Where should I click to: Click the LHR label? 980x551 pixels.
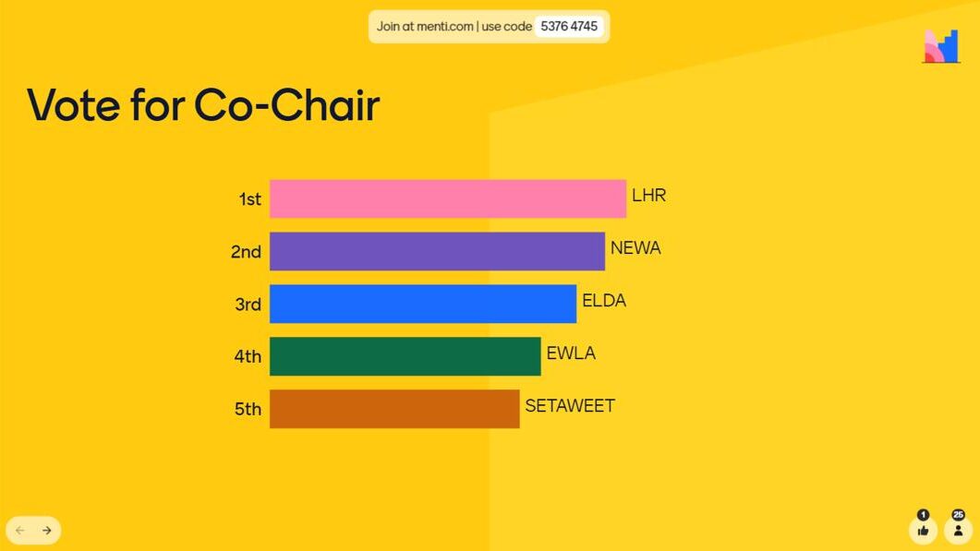(x=648, y=196)
